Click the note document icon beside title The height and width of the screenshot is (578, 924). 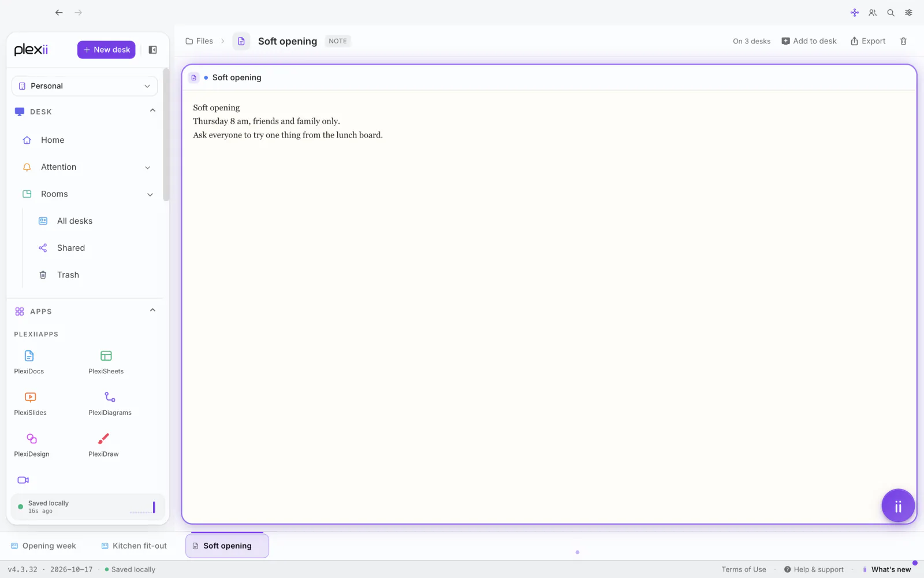[241, 41]
